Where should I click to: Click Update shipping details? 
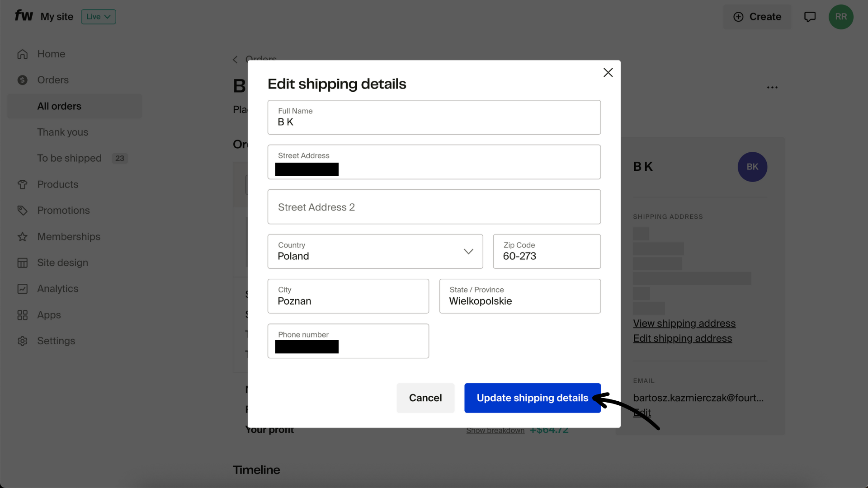click(532, 398)
